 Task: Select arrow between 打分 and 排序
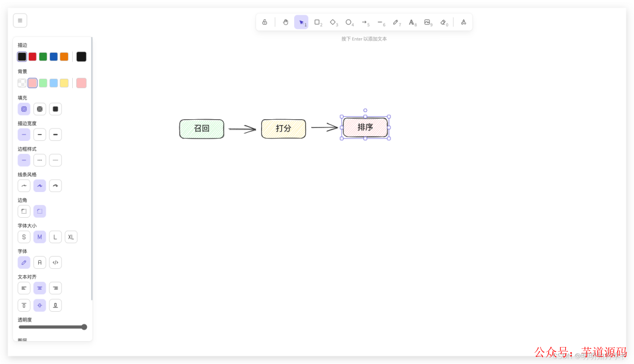(x=324, y=127)
